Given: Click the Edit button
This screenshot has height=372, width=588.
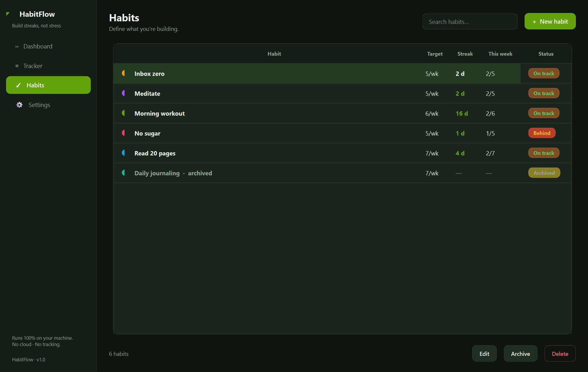Looking at the screenshot, I should click(484, 354).
